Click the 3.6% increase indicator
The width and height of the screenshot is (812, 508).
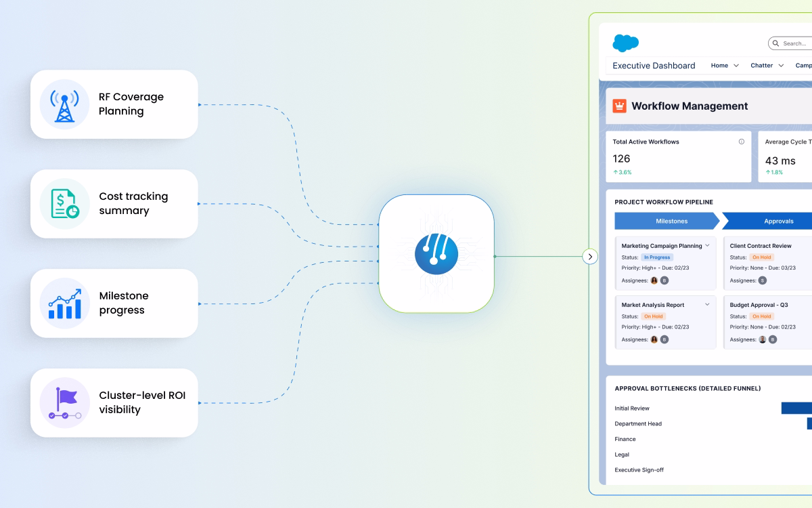coord(623,172)
